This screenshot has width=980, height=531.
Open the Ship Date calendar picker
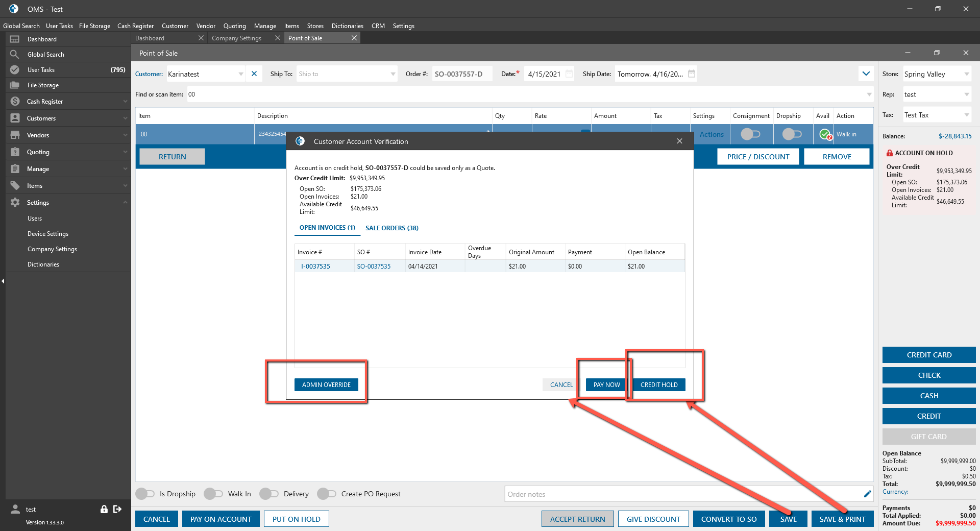click(x=692, y=74)
